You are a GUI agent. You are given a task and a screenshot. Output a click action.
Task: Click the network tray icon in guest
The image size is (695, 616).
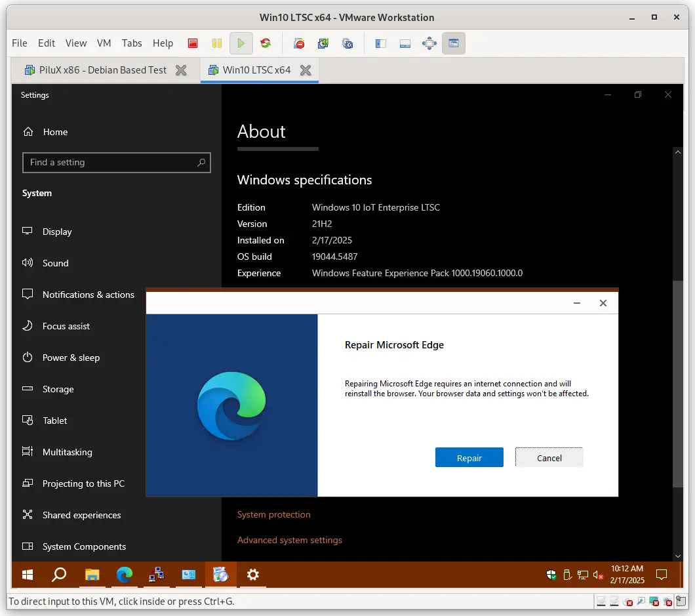coord(583,575)
